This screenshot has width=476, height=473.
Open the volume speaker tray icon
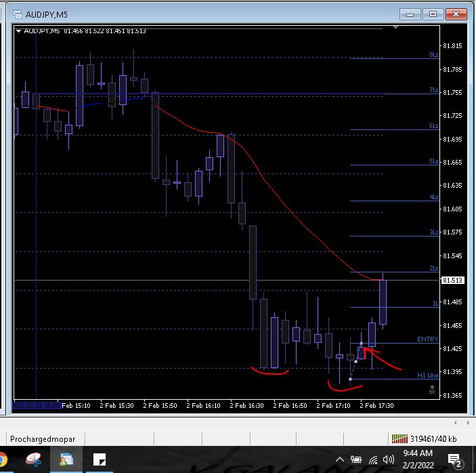pos(389,459)
